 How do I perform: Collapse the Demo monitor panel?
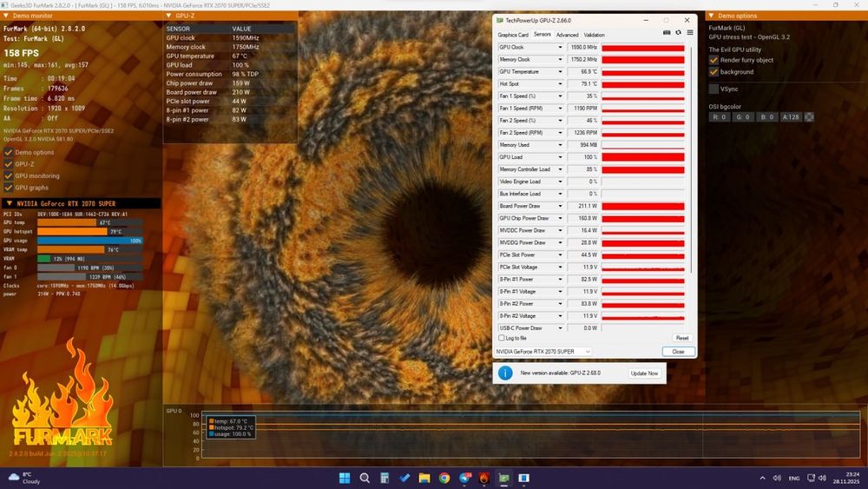coord(6,16)
